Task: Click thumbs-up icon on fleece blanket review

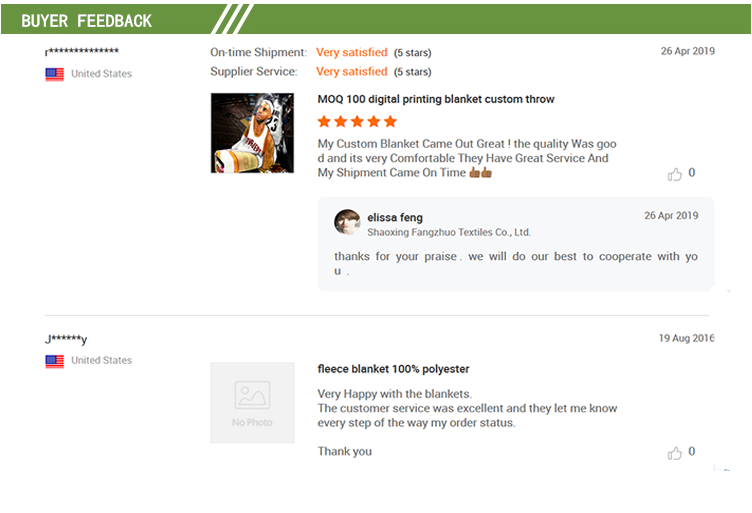Action: coord(674,453)
